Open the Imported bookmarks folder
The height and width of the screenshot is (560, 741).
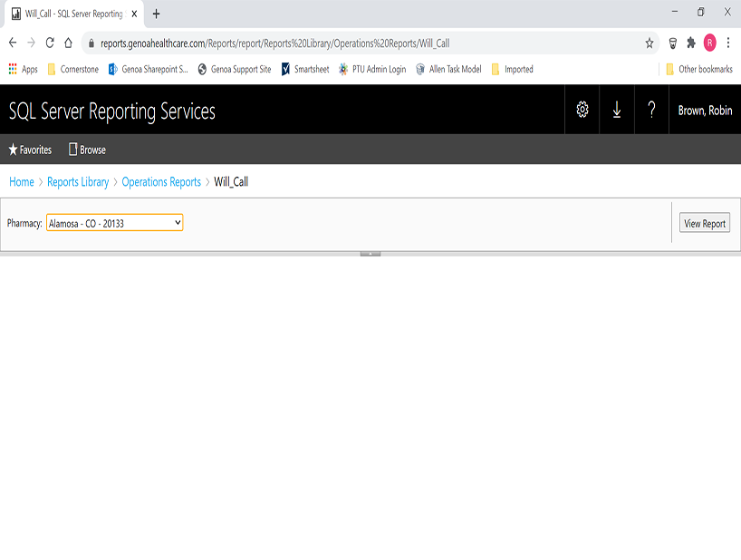point(512,69)
